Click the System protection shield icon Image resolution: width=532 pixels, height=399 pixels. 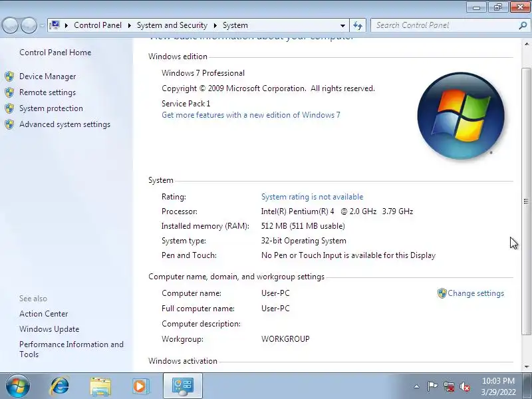[9, 108]
